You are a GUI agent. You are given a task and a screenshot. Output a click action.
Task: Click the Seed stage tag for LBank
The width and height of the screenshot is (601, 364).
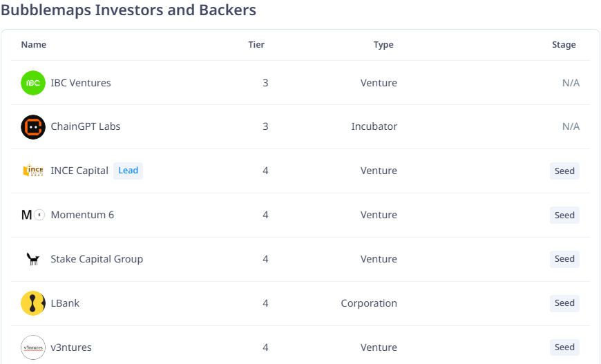click(564, 303)
